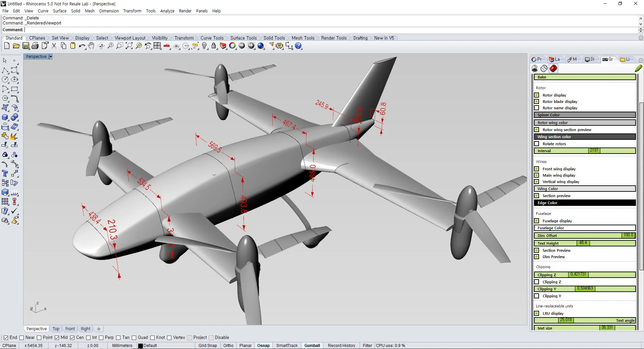Select the Pan view hand icon

coord(91,46)
